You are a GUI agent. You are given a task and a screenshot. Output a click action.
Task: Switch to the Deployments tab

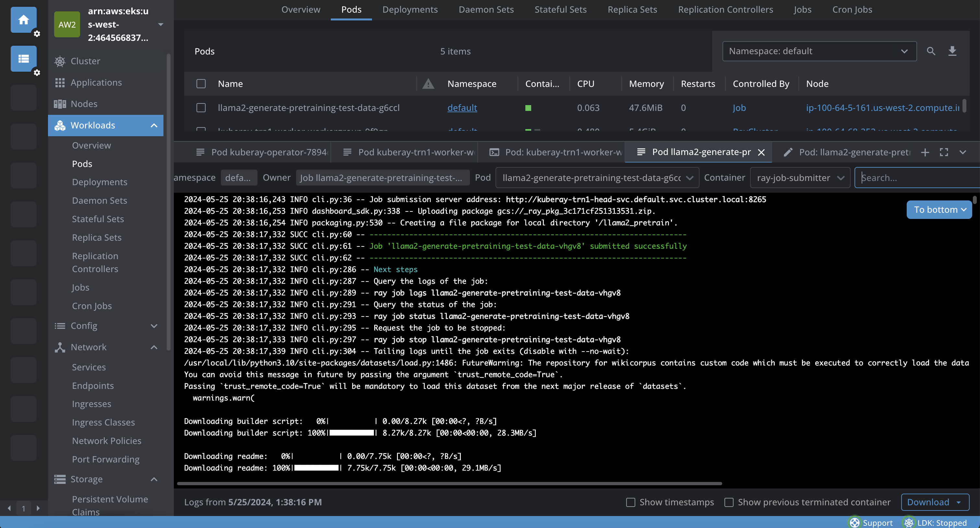pyautogui.click(x=410, y=9)
